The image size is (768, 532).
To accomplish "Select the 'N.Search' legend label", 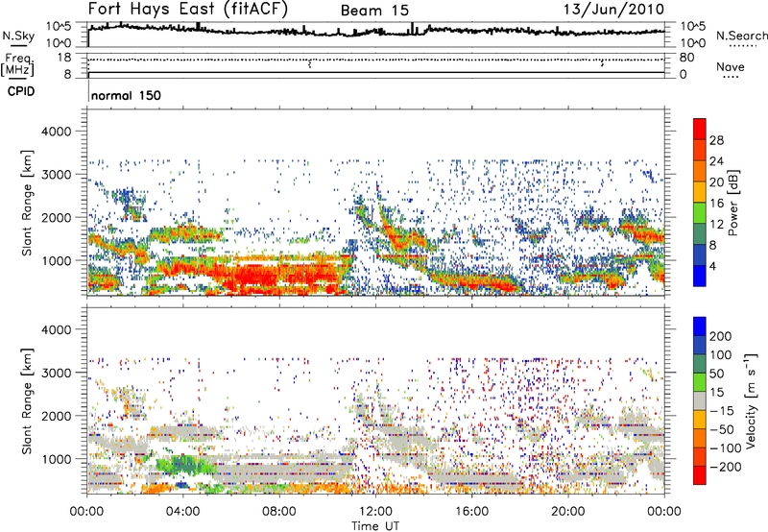I will (x=741, y=36).
